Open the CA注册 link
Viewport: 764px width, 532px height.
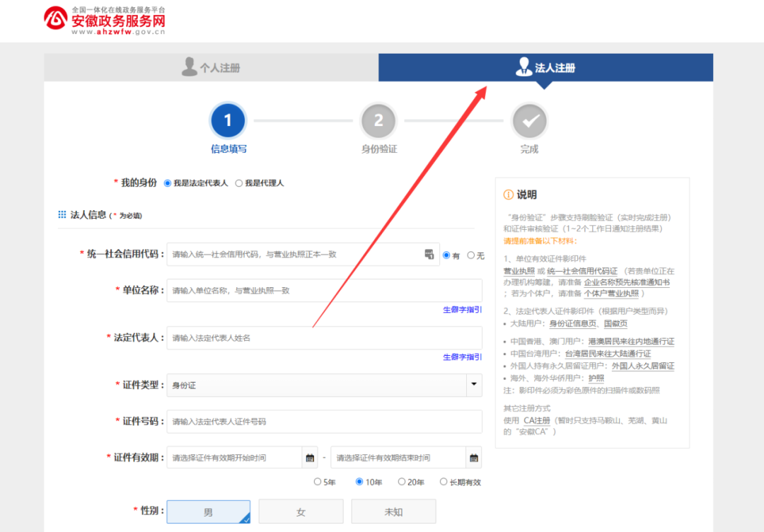tap(536, 420)
